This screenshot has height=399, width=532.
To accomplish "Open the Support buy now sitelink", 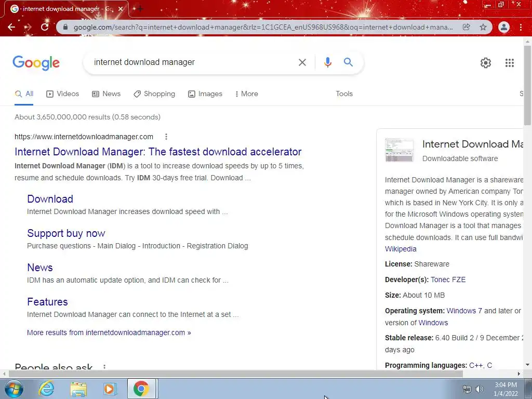I will coord(66,233).
